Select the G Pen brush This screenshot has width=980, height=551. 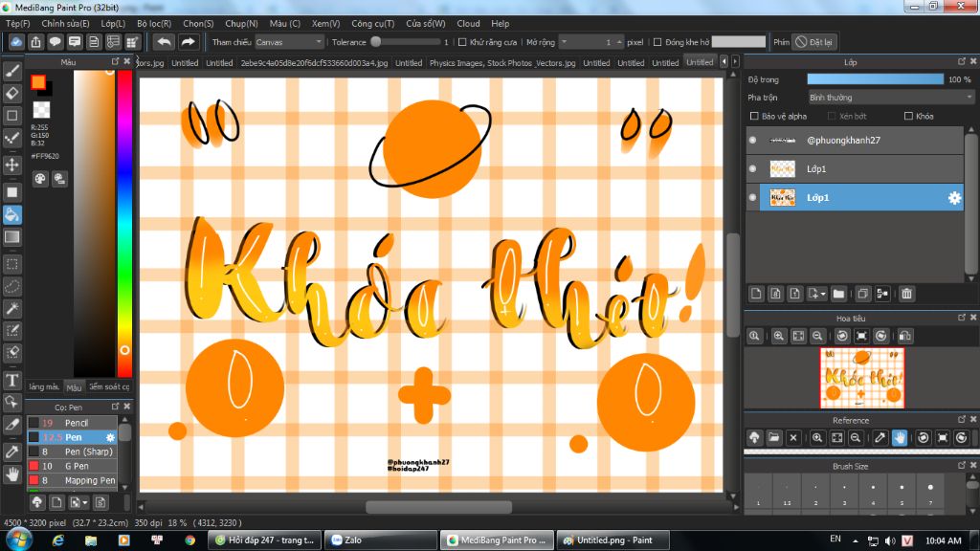click(72, 466)
